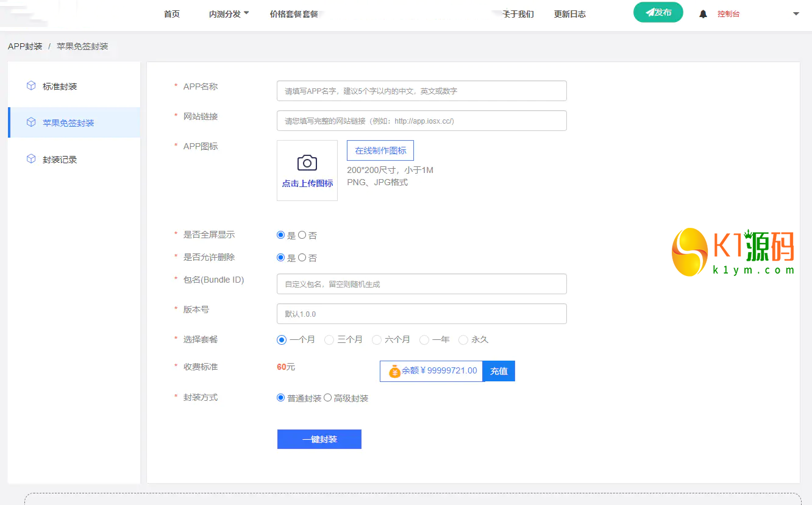Image resolution: width=812 pixels, height=505 pixels.
Task: Choose the 三个月 package option
Action: click(329, 340)
